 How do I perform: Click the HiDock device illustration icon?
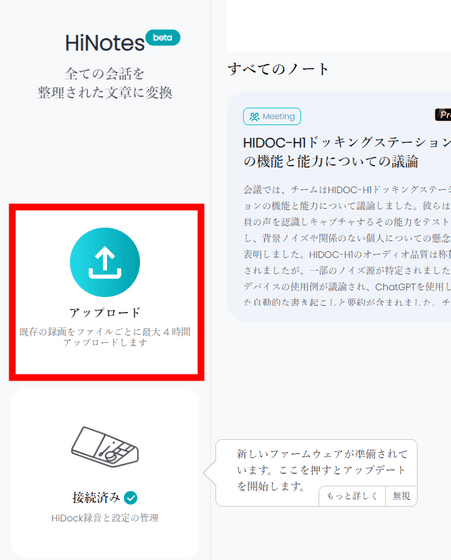click(105, 447)
